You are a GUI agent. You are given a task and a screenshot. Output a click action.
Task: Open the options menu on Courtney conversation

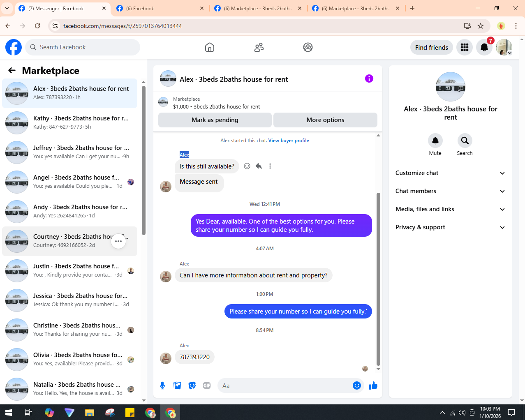118,241
